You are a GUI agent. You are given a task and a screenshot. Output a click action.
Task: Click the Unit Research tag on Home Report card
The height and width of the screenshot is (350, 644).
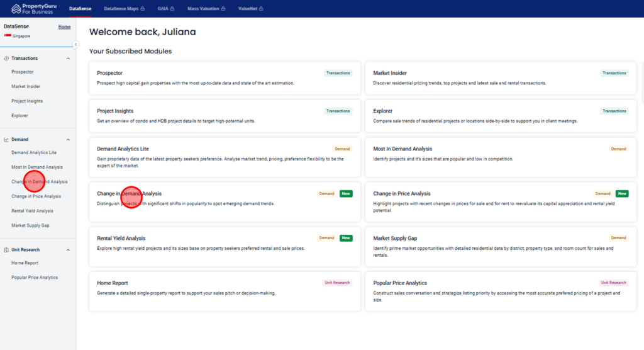[337, 283]
